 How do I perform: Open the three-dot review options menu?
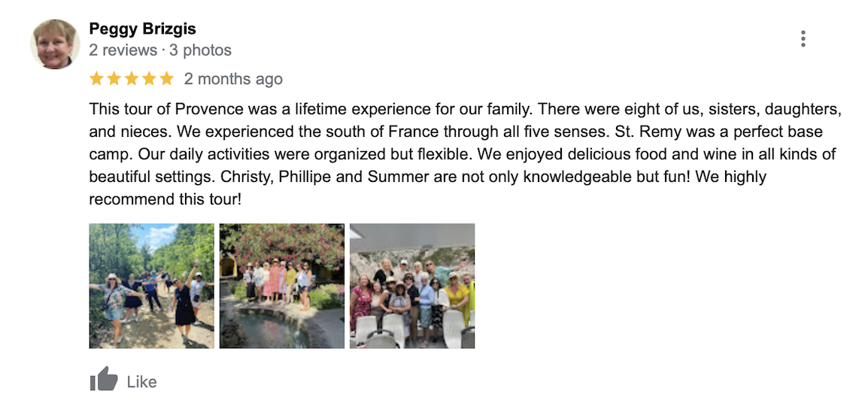tap(803, 39)
